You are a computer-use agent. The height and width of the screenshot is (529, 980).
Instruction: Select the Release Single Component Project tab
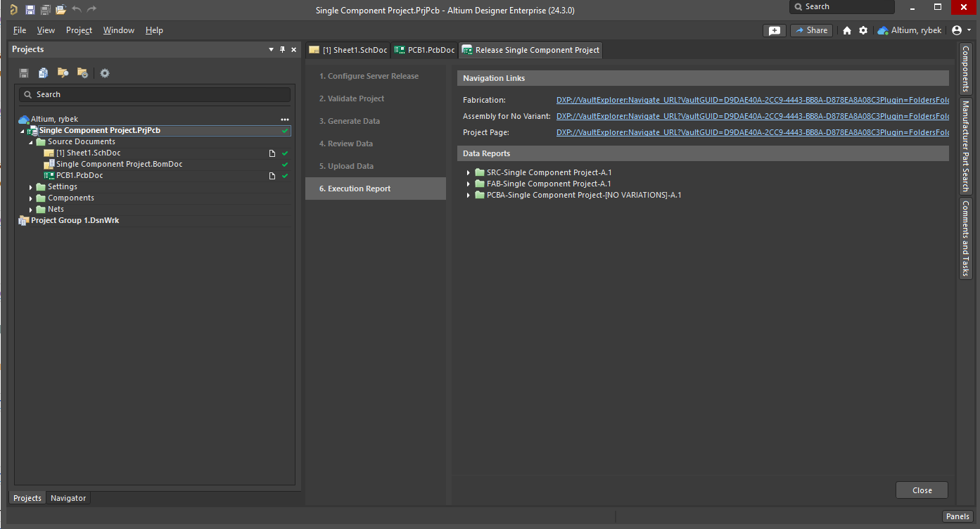[x=530, y=50]
